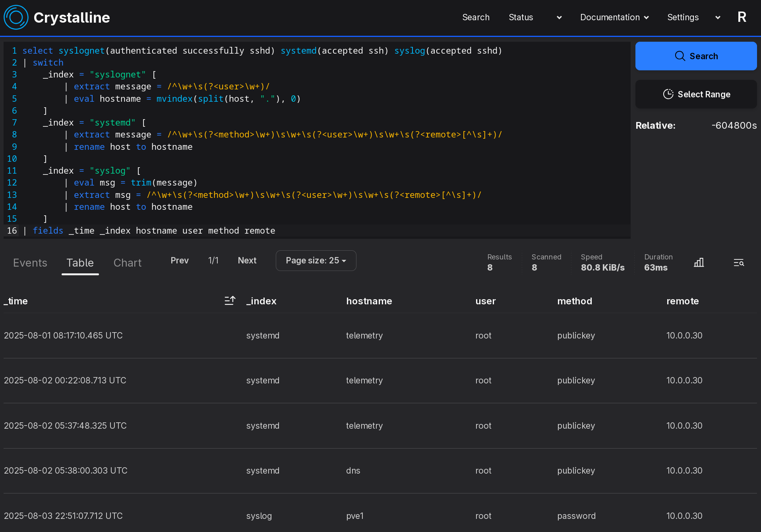761x532 pixels.
Task: Click the remote column header
Action: point(682,301)
